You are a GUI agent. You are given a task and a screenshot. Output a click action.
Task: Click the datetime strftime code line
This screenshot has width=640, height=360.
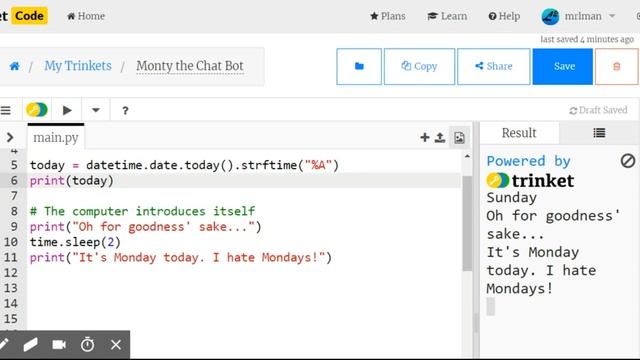click(x=184, y=165)
